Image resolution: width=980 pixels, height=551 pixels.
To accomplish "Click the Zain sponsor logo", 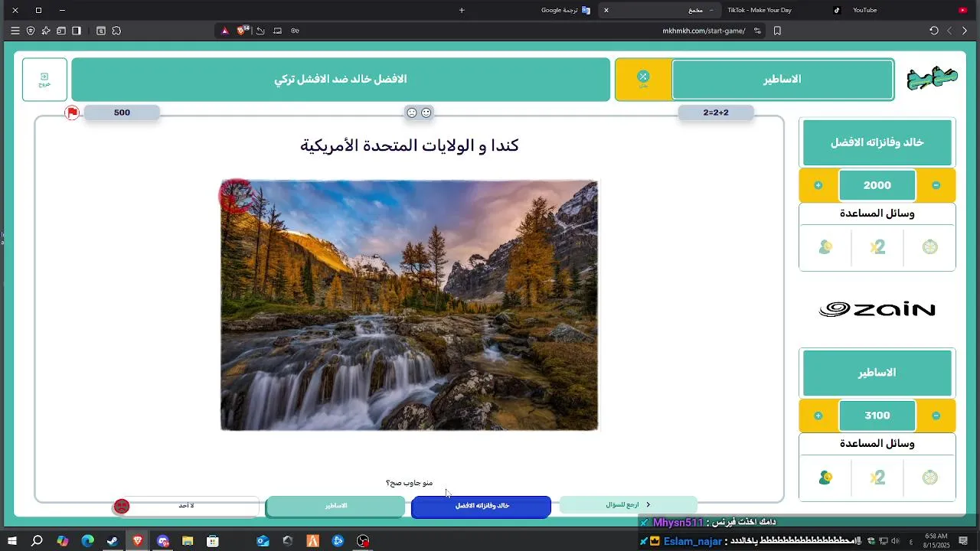I will (x=877, y=309).
